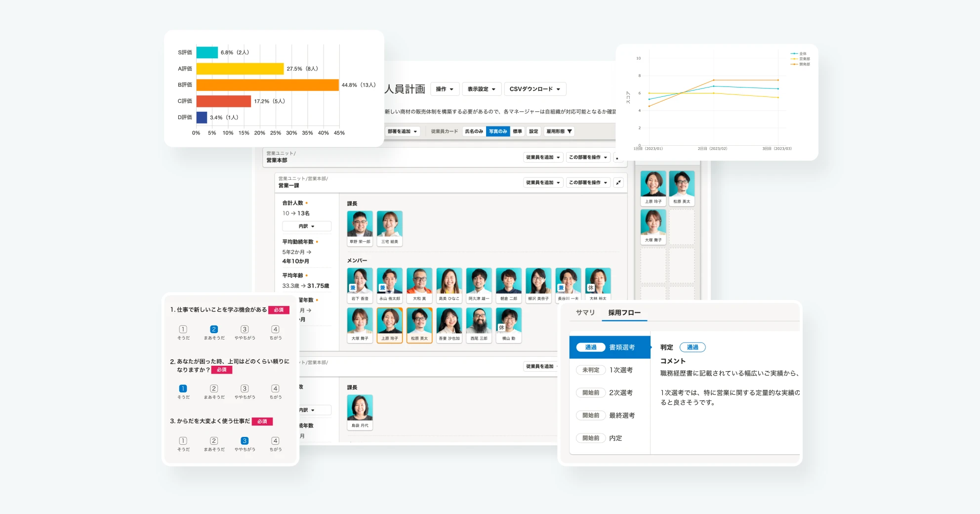Click the orange B評価 bar in the chart
Image resolution: width=980 pixels, height=514 pixels.
click(268, 85)
